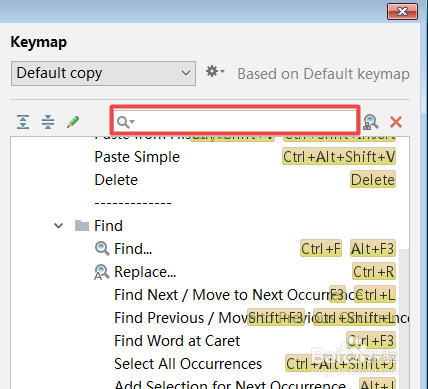
Task: Open the Default copy keymap dropdown
Action: pos(103,73)
